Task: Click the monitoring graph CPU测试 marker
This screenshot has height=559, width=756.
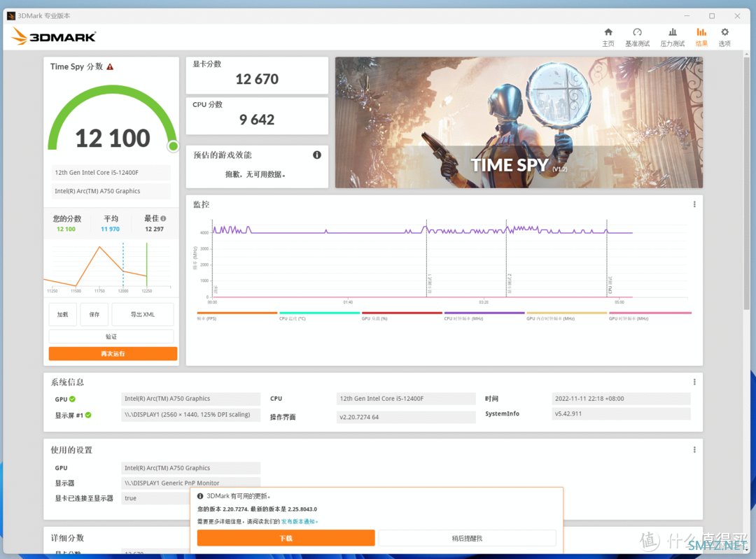Action: pos(610,285)
